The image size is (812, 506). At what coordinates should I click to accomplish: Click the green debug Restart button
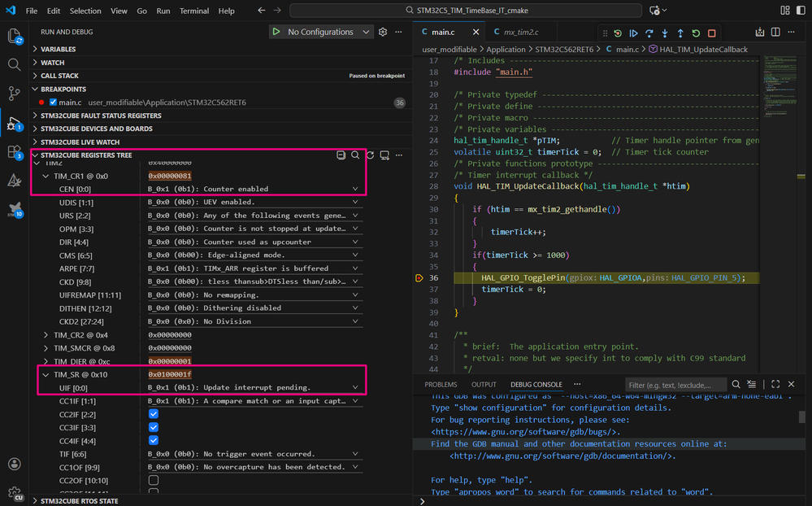[x=696, y=33]
